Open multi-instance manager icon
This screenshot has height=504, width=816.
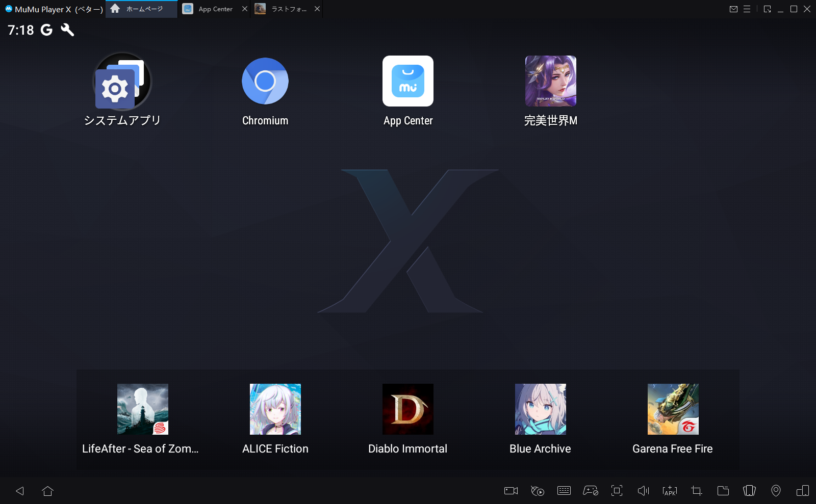[x=803, y=491]
